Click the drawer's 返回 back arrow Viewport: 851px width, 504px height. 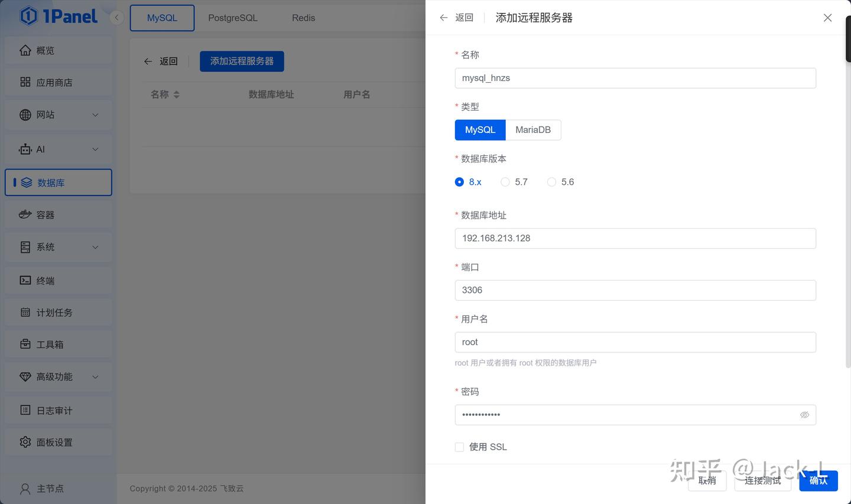click(x=444, y=18)
